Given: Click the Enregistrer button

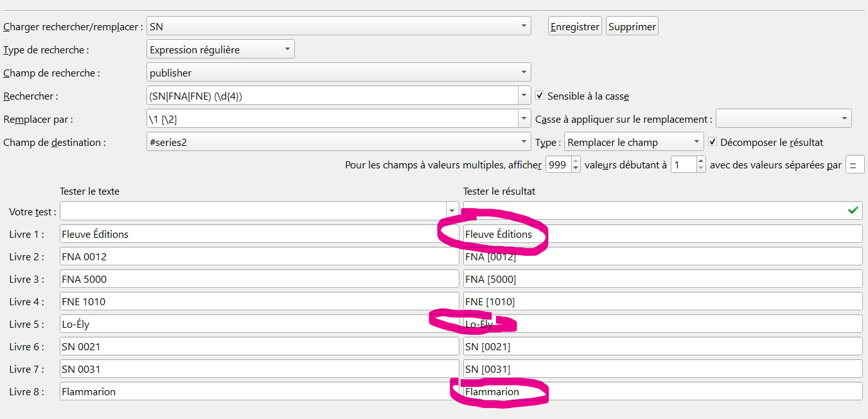Looking at the screenshot, I should 574,26.
